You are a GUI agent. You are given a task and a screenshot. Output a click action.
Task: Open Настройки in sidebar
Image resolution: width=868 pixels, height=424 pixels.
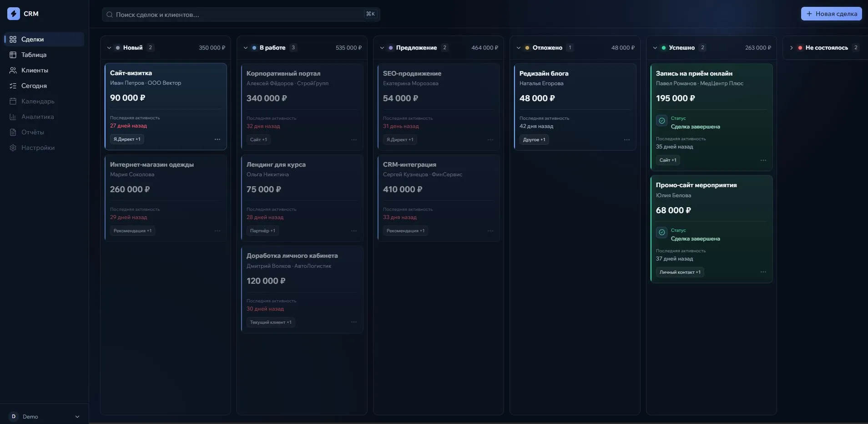point(44,148)
